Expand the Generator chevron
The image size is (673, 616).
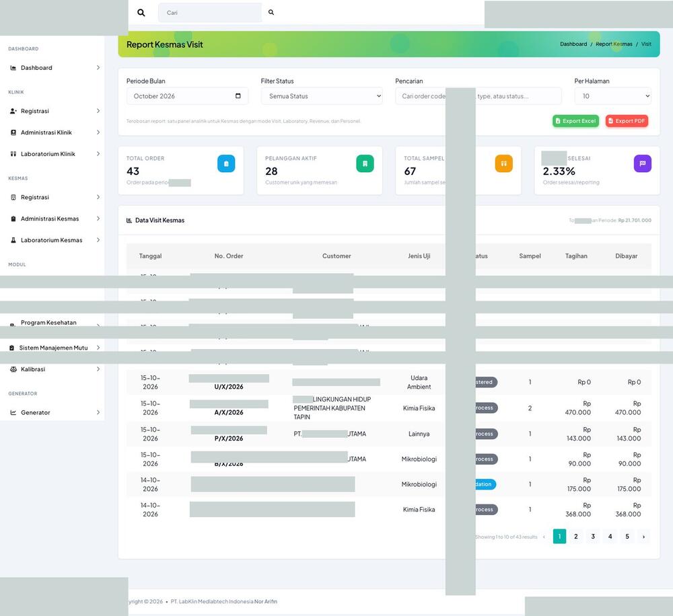tap(98, 413)
